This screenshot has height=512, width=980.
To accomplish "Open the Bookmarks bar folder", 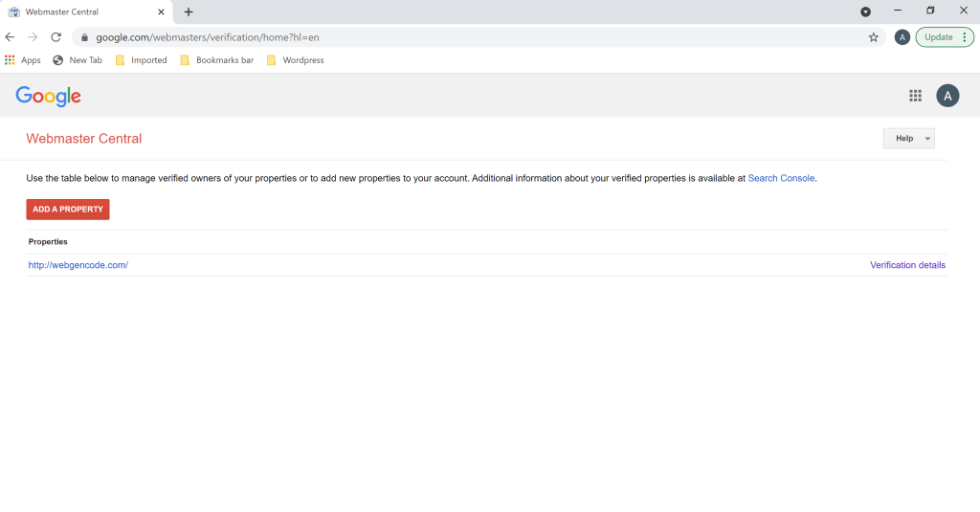I will tap(217, 60).
